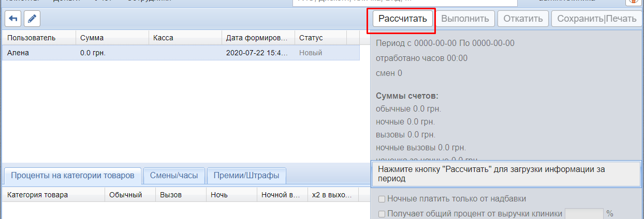Click the pencil edit icon
The height and width of the screenshot is (219, 644).
pyautogui.click(x=32, y=19)
